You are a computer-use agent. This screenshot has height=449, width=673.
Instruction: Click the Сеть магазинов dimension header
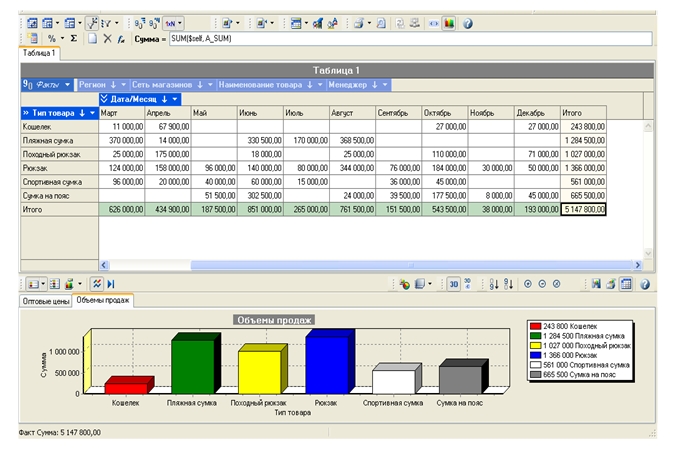click(173, 85)
